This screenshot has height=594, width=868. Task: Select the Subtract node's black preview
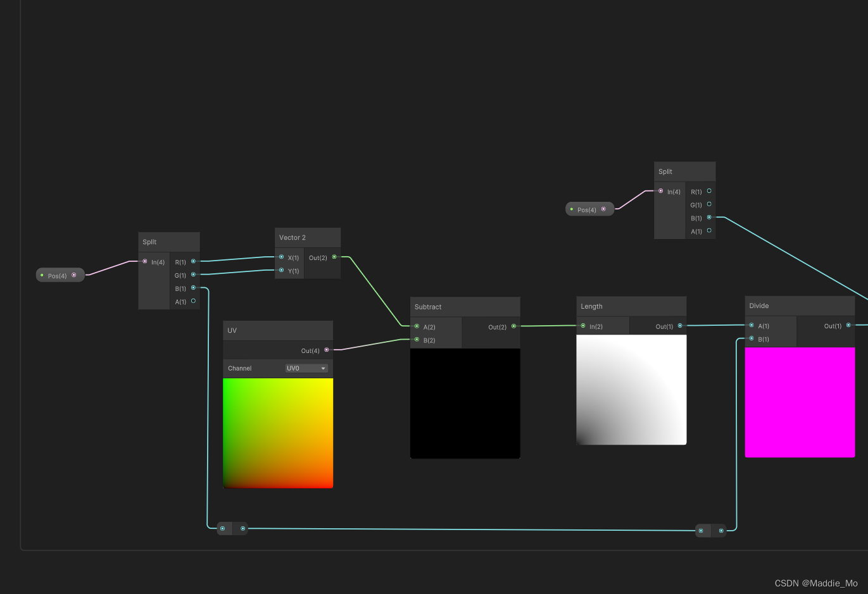tap(465, 404)
